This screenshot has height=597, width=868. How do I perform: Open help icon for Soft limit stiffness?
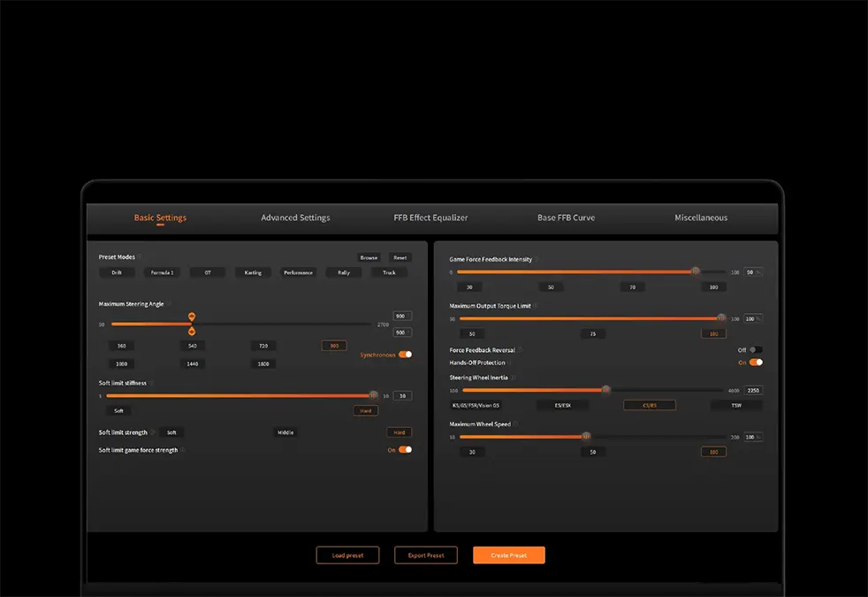152,383
